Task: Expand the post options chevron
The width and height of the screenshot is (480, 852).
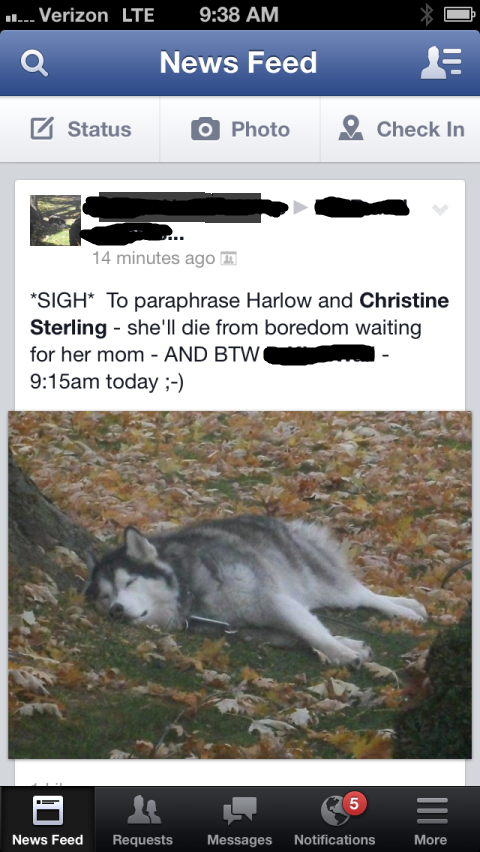Action: coord(440,209)
